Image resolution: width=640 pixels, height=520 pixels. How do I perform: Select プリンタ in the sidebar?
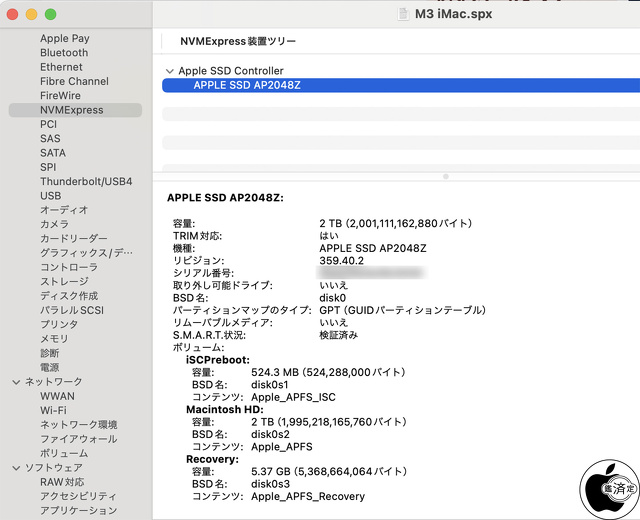pyautogui.click(x=59, y=324)
